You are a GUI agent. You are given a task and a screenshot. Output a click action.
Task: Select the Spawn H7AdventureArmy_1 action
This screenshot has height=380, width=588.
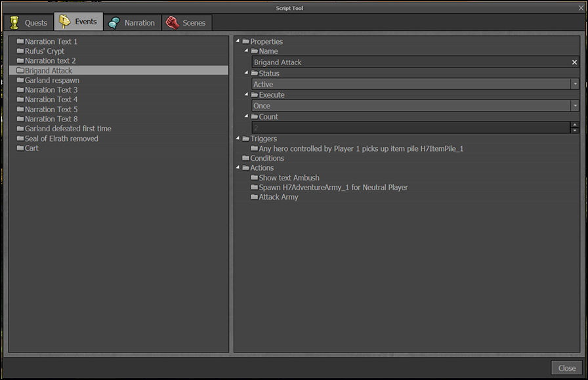(x=333, y=188)
